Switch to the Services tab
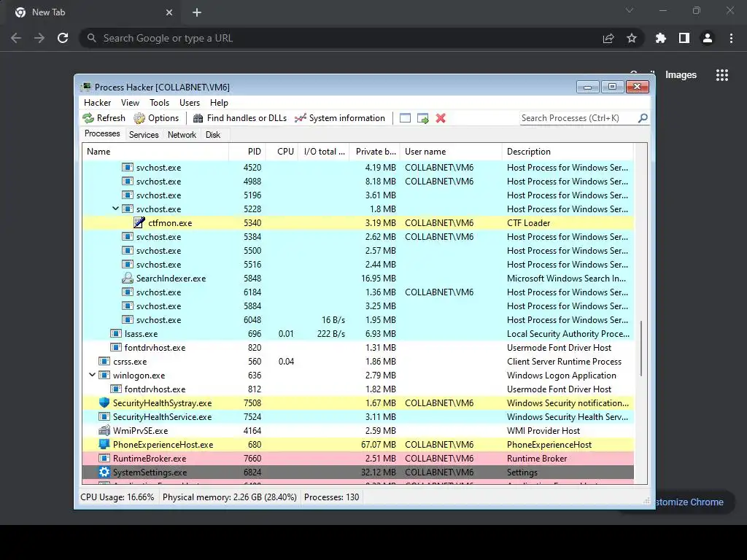The image size is (747, 560). pyautogui.click(x=144, y=135)
